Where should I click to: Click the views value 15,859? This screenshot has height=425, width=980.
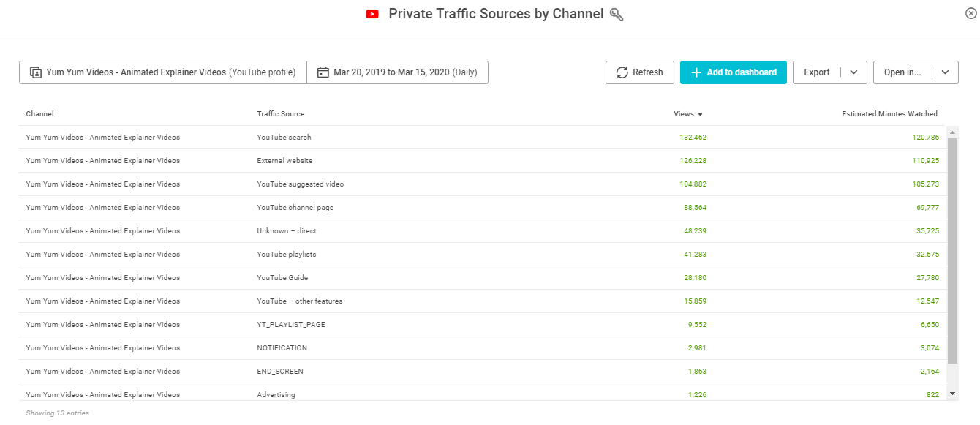coord(695,301)
